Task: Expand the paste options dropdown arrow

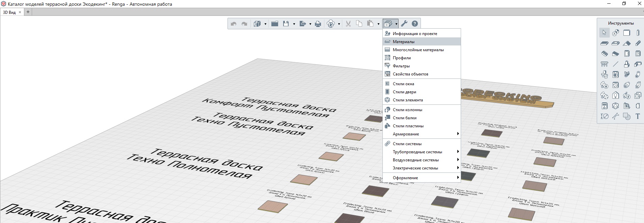Action: (378, 24)
